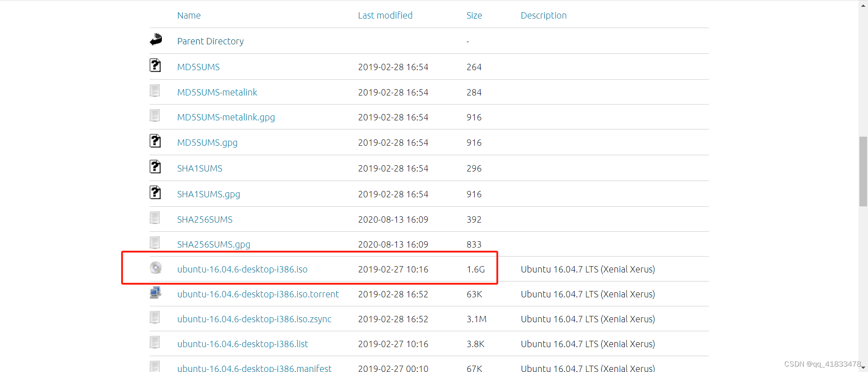
Task: Open the MD5SUMS.gpg link
Action: click(x=207, y=143)
